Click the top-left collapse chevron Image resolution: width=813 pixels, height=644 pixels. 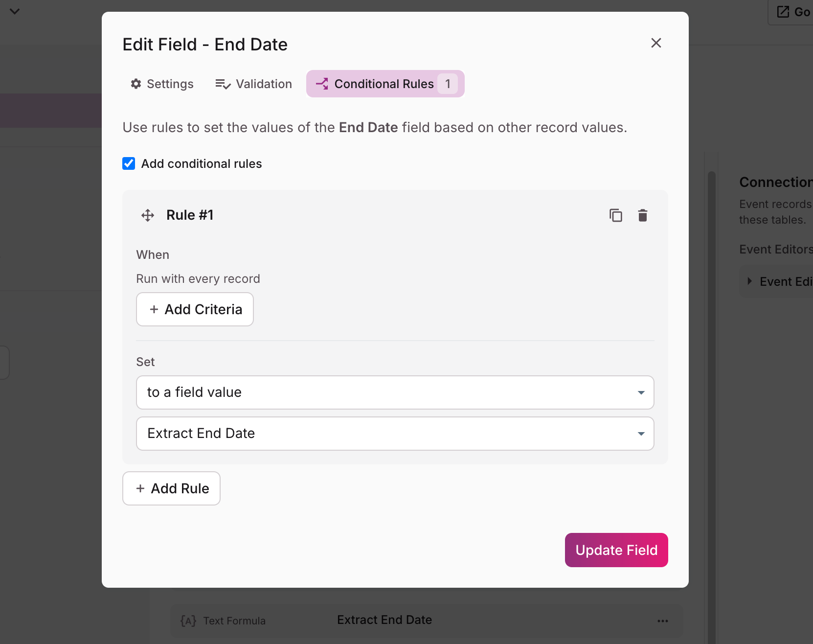(15, 11)
